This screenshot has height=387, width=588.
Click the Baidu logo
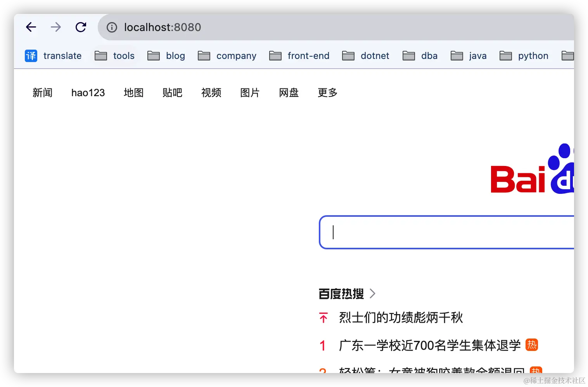pyautogui.click(x=532, y=169)
